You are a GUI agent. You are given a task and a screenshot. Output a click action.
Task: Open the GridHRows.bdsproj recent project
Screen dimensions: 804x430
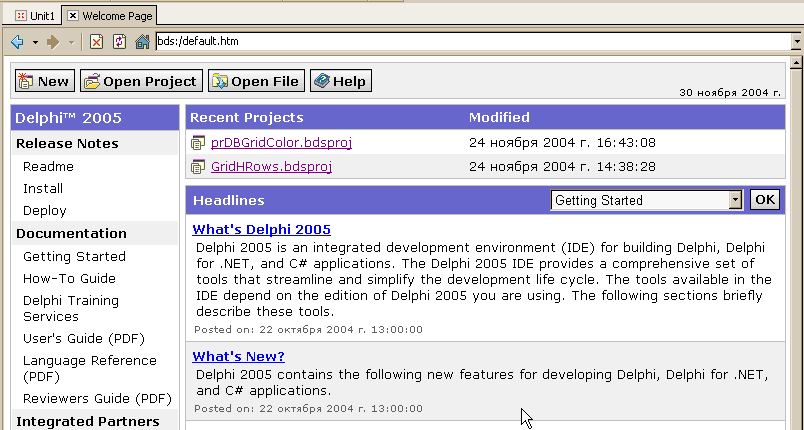click(x=271, y=167)
